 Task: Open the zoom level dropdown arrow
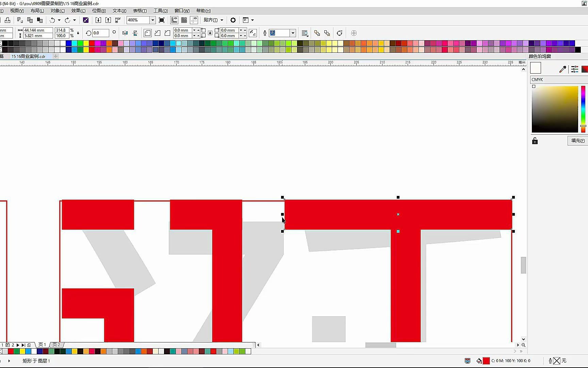tap(153, 20)
